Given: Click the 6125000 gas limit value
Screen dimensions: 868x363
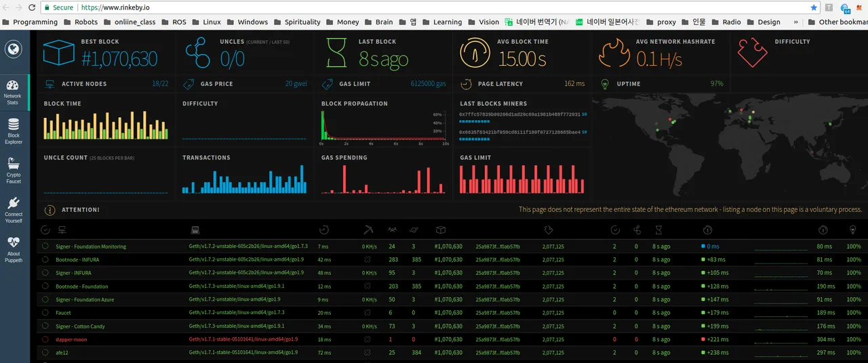Looking at the screenshot, I should 428,84.
